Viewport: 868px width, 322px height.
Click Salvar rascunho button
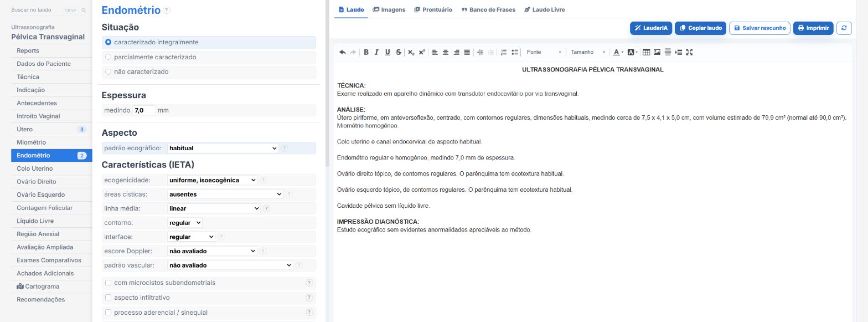point(759,28)
